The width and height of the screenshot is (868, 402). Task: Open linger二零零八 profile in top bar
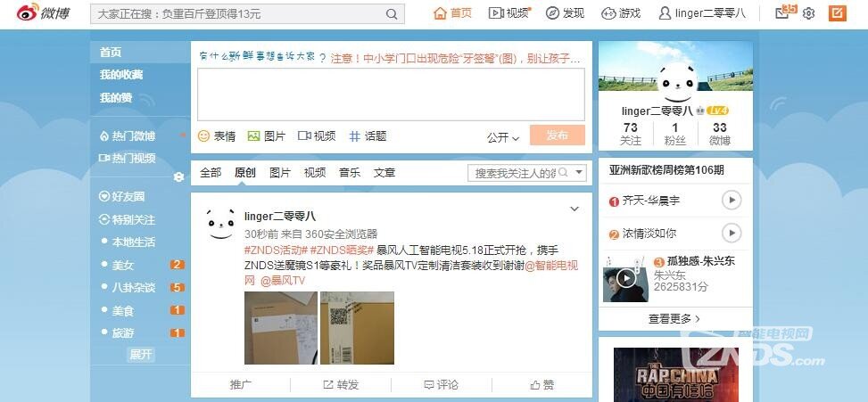click(x=702, y=13)
